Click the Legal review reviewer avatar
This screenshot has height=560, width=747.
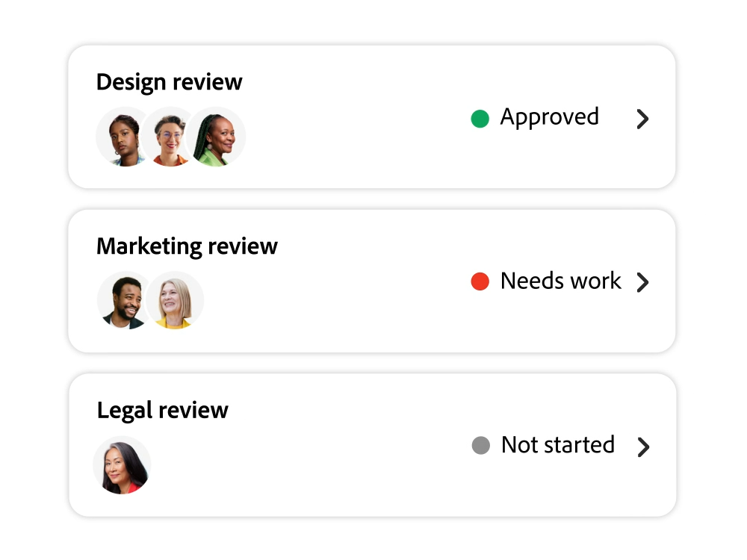point(123,465)
